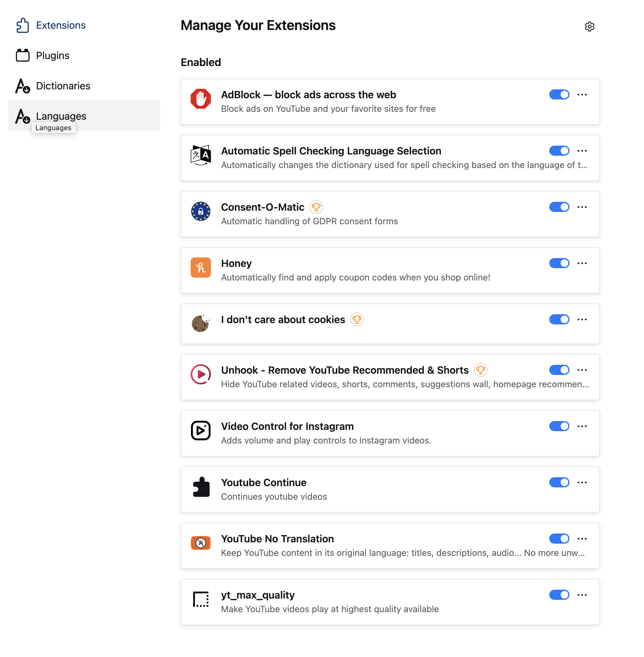Click the Consent-O-Matic EU lock icon
The width and height of the screenshot is (644, 657).
coord(200,211)
